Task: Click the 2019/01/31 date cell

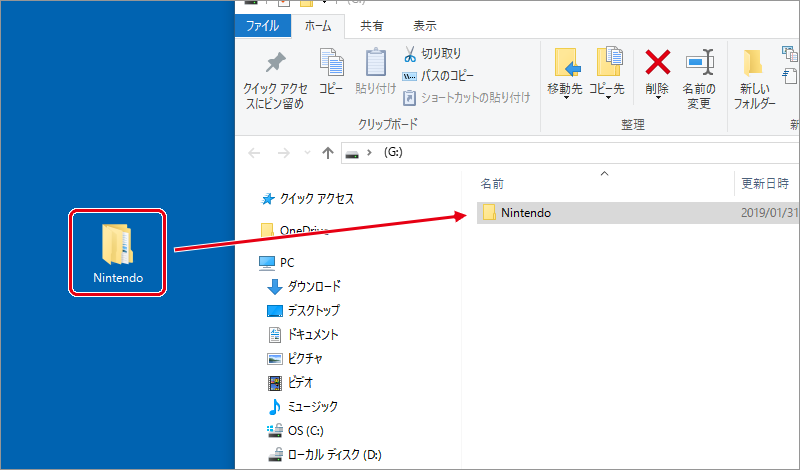Action: point(769,213)
